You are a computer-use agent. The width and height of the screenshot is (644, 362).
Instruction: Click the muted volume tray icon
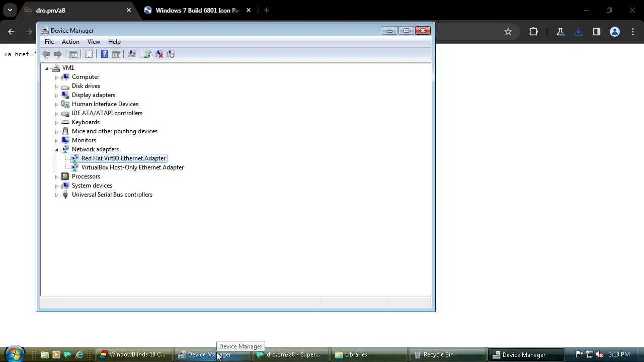599,354
